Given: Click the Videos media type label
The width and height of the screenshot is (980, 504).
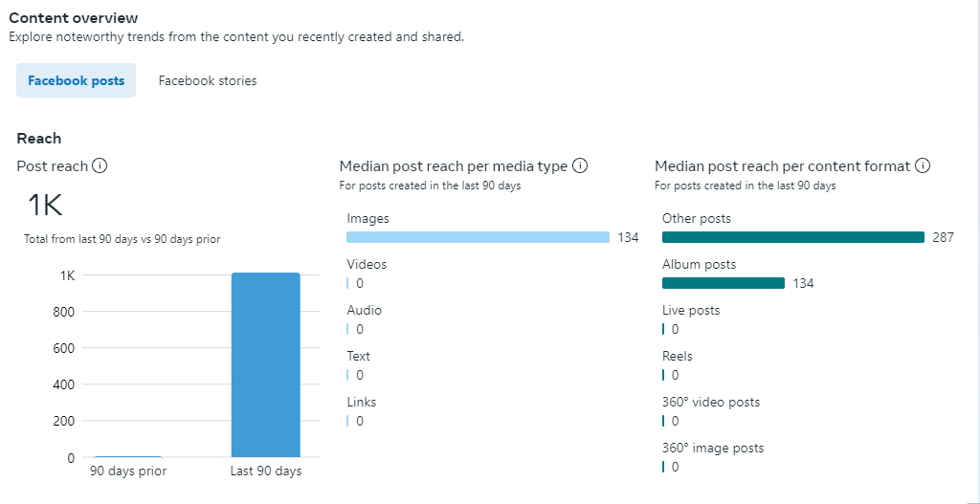Looking at the screenshot, I should 367,264.
